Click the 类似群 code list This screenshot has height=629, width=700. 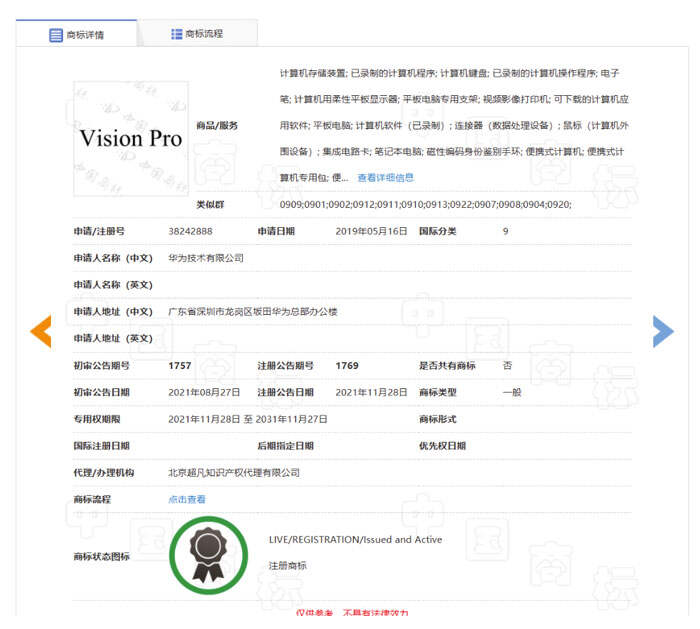click(425, 204)
